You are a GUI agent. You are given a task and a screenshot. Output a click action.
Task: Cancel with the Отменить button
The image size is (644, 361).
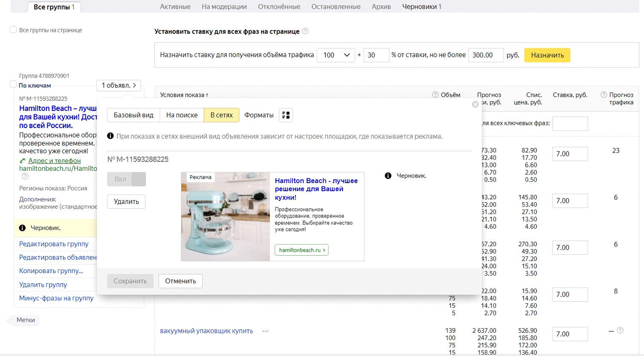tap(180, 281)
